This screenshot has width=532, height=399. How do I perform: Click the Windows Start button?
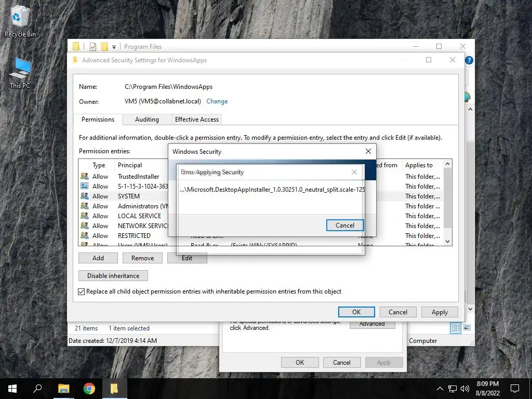click(x=12, y=389)
